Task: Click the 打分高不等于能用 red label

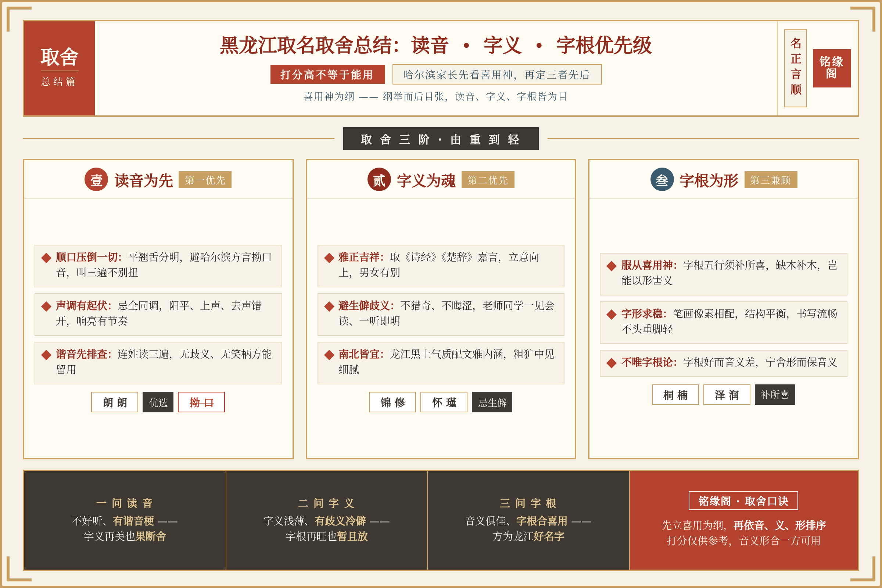Action: click(327, 74)
